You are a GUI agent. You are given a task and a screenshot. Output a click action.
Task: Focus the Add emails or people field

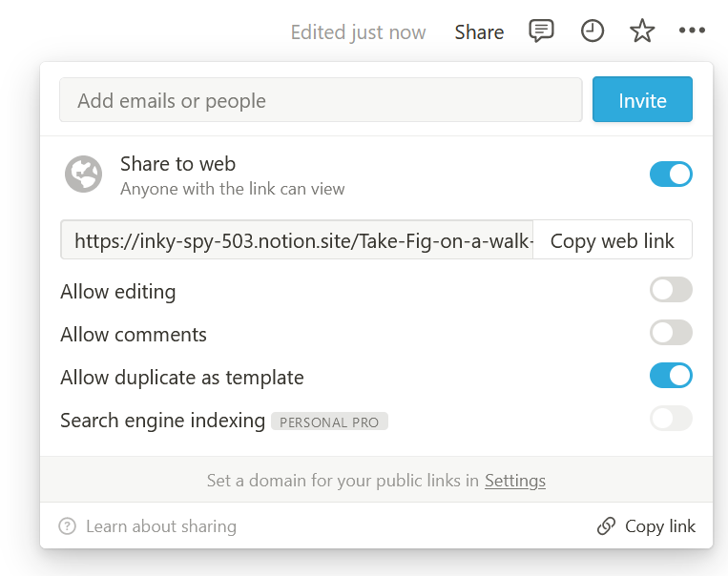321,100
